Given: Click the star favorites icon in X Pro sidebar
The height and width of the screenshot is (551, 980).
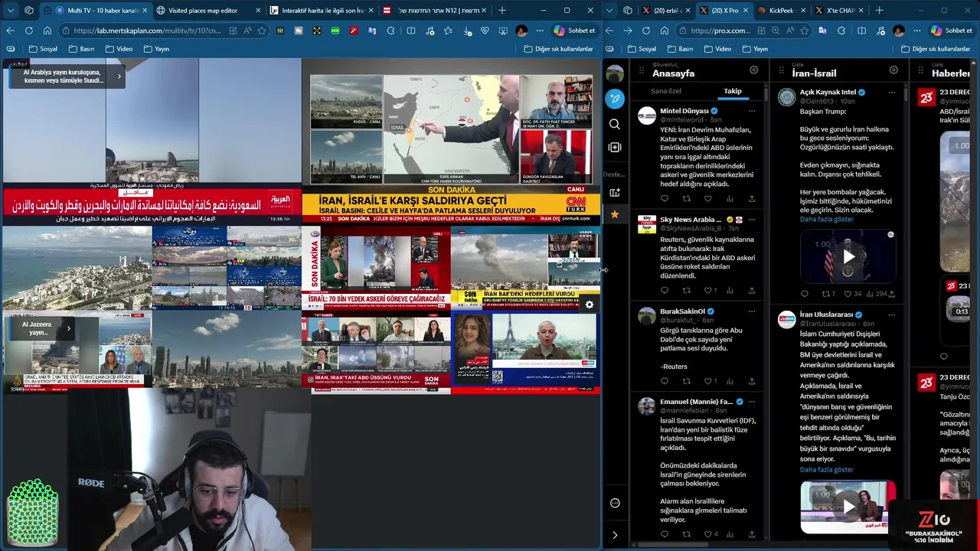Looking at the screenshot, I should [x=615, y=215].
